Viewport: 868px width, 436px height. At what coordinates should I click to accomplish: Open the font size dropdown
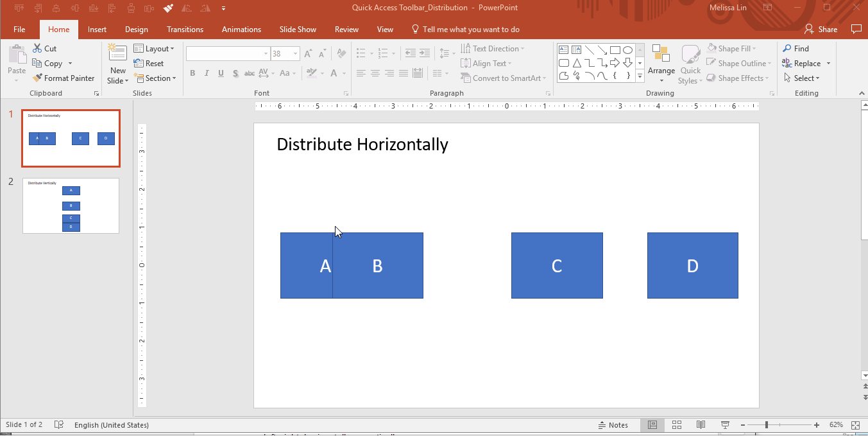click(295, 54)
